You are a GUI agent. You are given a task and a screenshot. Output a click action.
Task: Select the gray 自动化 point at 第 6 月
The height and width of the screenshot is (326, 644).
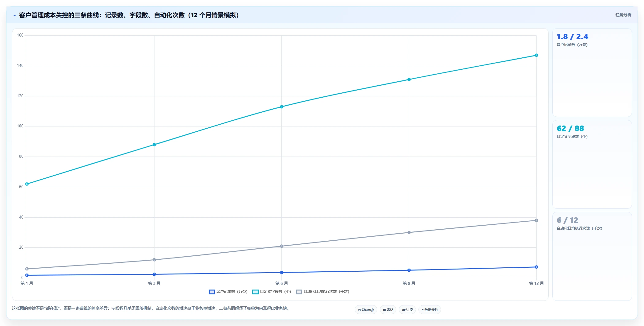[282, 246]
